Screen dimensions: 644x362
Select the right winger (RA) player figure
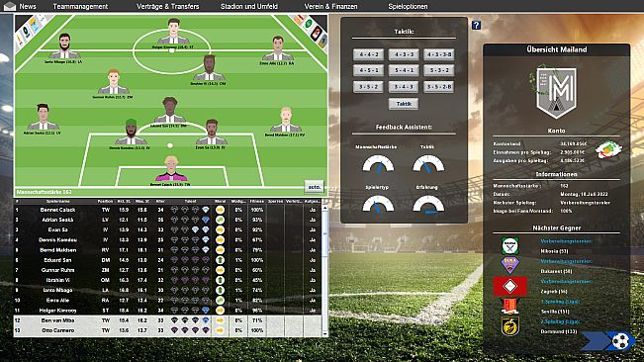click(278, 48)
